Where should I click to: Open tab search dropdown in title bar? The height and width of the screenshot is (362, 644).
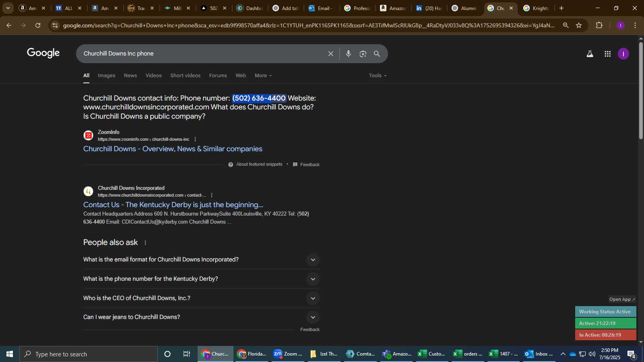(x=8, y=8)
